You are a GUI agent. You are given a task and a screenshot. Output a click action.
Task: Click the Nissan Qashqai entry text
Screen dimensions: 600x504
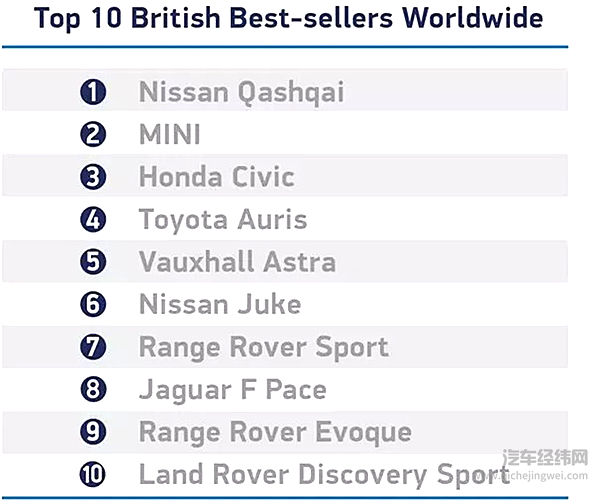click(x=241, y=93)
